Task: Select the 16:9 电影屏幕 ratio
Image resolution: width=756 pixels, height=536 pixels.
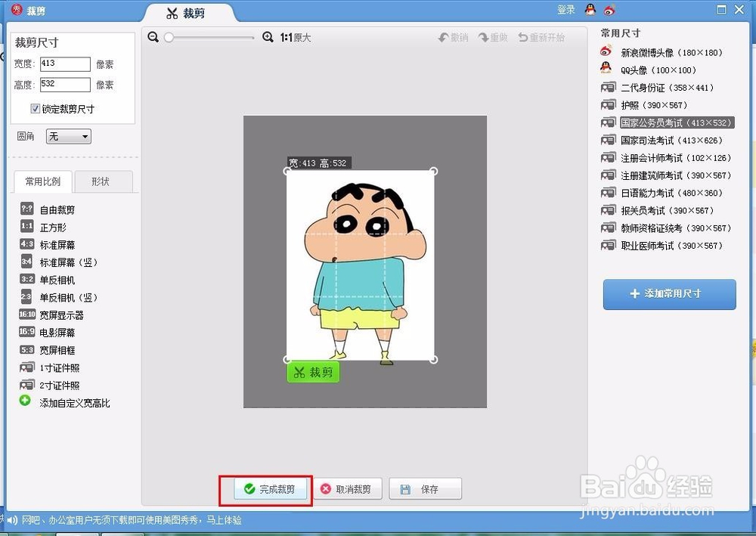Action: (x=47, y=333)
